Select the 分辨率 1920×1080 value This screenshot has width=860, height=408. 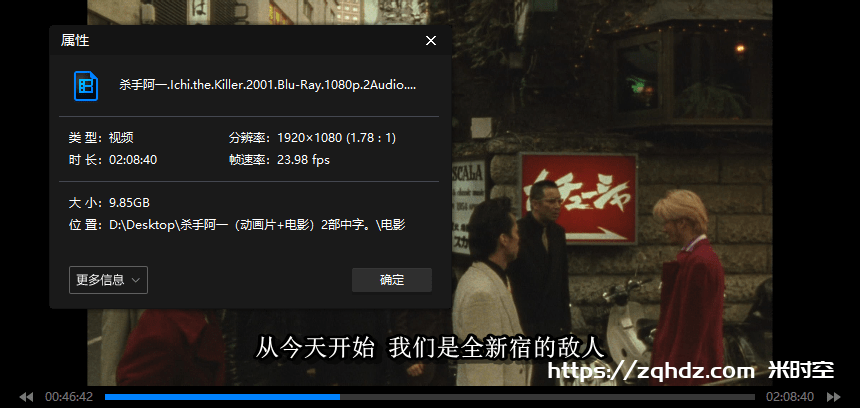click(x=336, y=138)
